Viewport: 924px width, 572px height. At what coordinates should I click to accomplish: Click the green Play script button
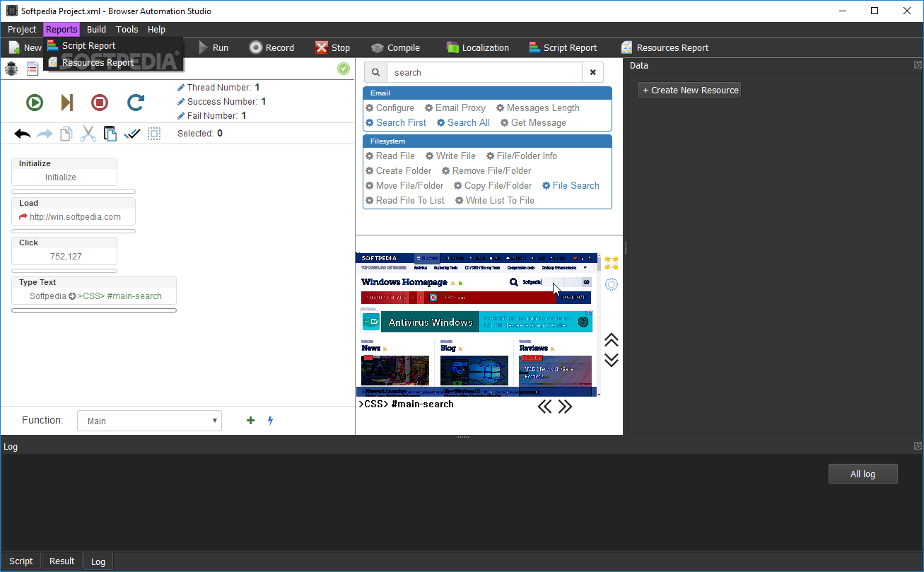click(34, 103)
